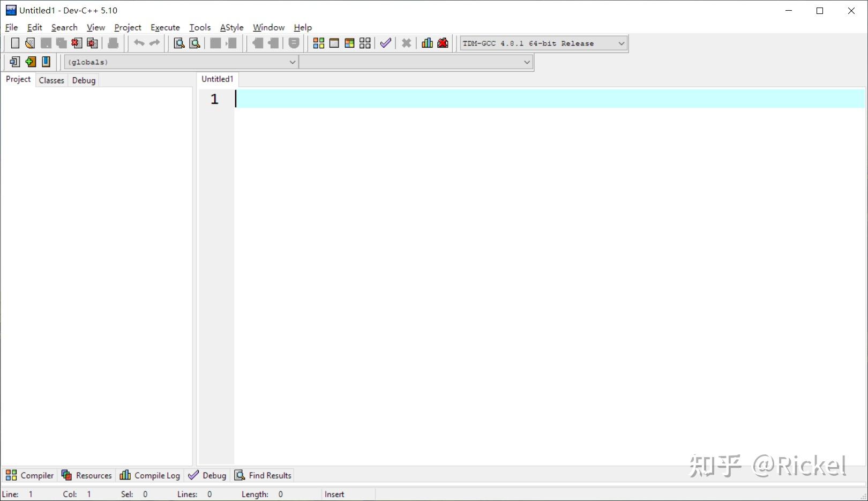Open the View menu
Viewport: 868px width, 501px height.
pyautogui.click(x=96, y=27)
